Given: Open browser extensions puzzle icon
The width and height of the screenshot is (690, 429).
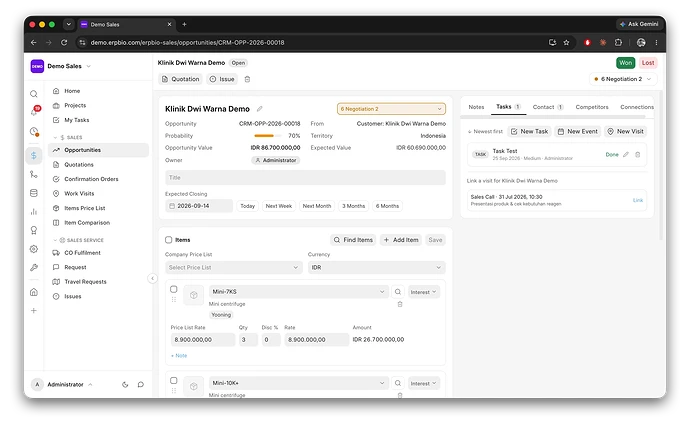Looking at the screenshot, I should (618, 42).
